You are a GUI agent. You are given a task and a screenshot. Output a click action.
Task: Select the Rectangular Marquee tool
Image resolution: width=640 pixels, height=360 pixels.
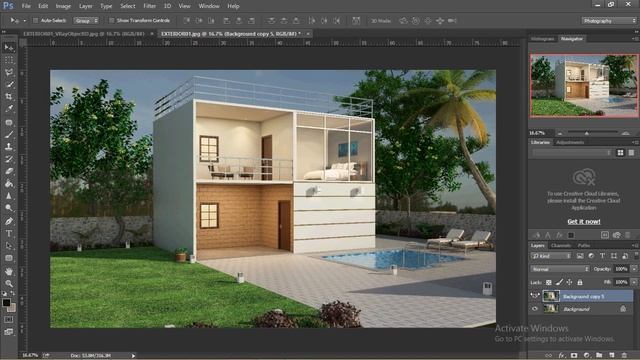pos(9,60)
